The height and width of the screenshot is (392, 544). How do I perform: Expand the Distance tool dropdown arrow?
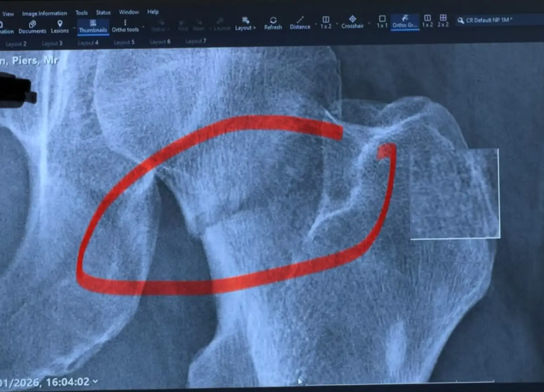(316, 25)
